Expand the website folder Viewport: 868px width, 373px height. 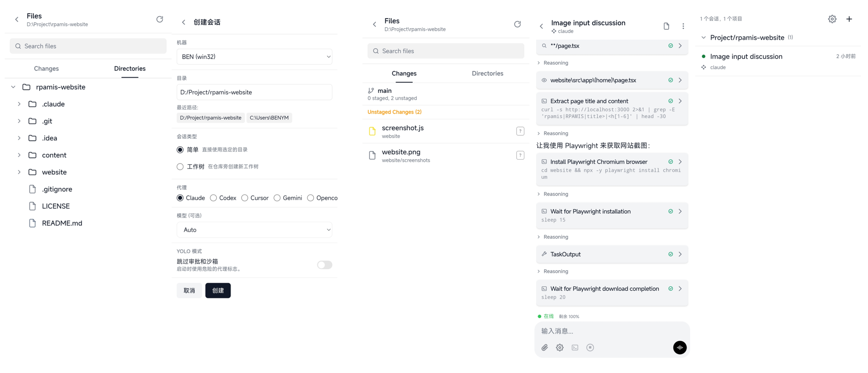coord(19,172)
